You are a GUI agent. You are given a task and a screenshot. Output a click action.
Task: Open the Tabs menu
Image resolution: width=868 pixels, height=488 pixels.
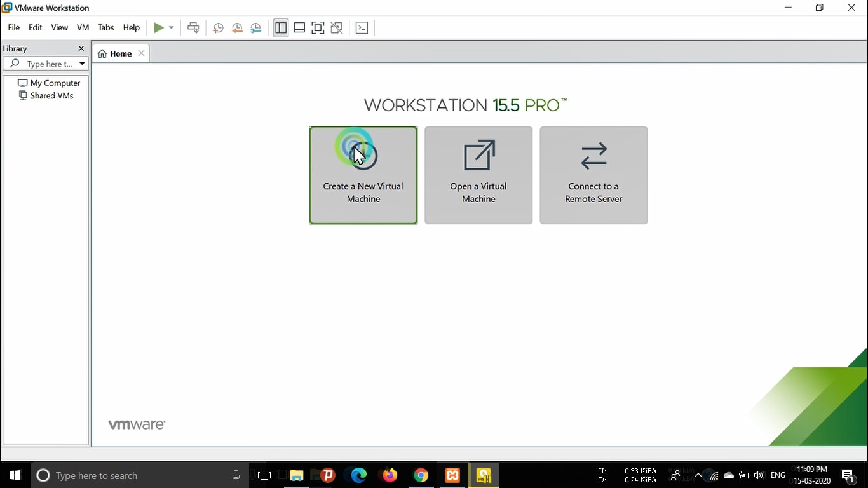tap(106, 27)
